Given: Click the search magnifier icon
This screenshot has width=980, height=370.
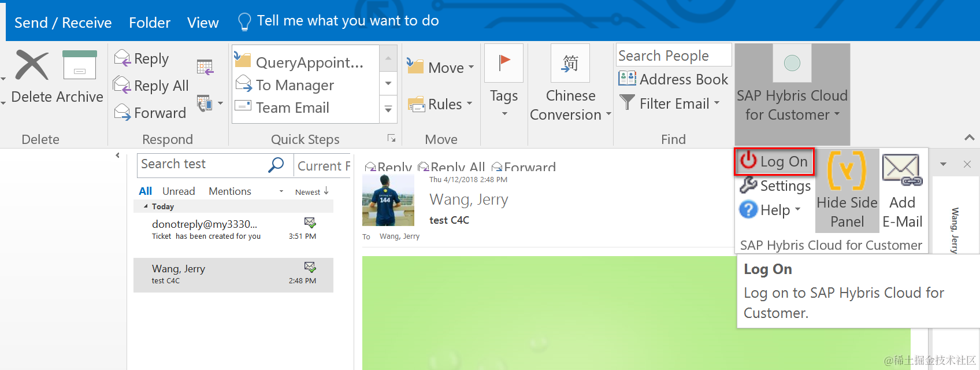Looking at the screenshot, I should tap(276, 165).
